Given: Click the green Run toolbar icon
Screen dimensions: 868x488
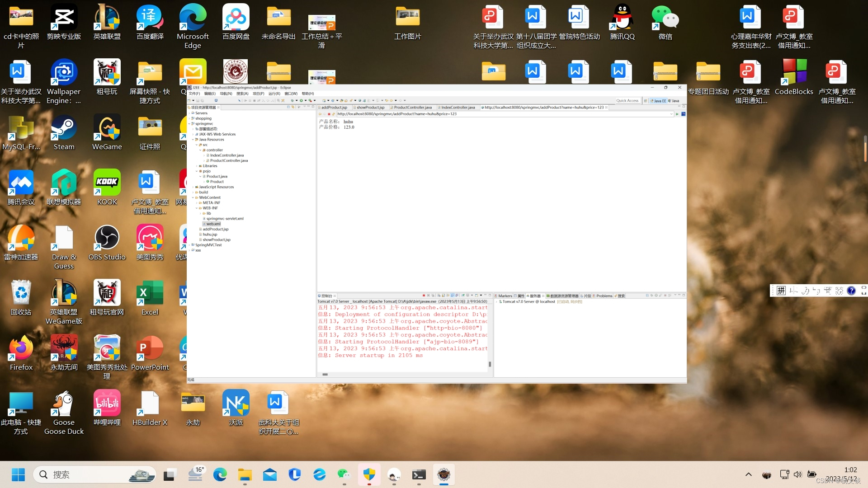Looking at the screenshot, I should click(x=301, y=100).
